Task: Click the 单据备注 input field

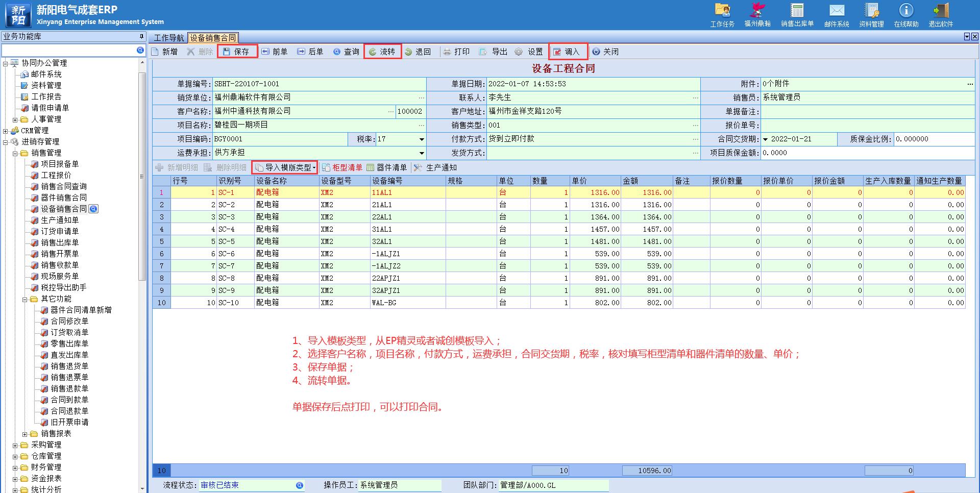Action: 868,111
